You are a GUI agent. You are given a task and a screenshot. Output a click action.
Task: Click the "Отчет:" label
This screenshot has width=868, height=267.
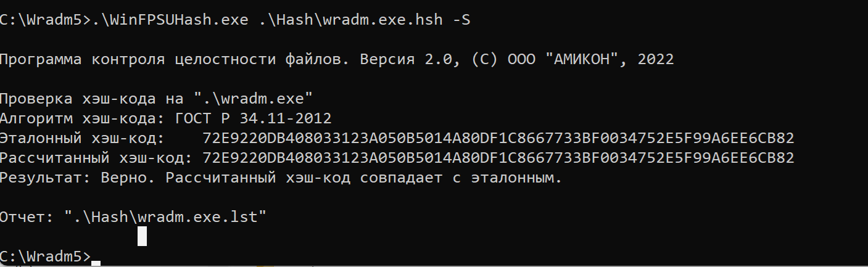click(x=28, y=217)
